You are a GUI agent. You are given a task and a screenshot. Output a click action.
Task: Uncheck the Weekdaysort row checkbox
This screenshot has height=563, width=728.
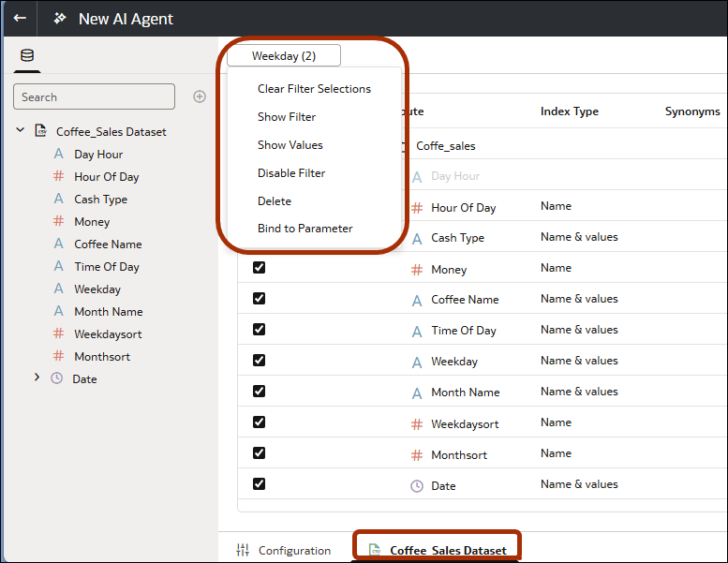click(x=260, y=422)
